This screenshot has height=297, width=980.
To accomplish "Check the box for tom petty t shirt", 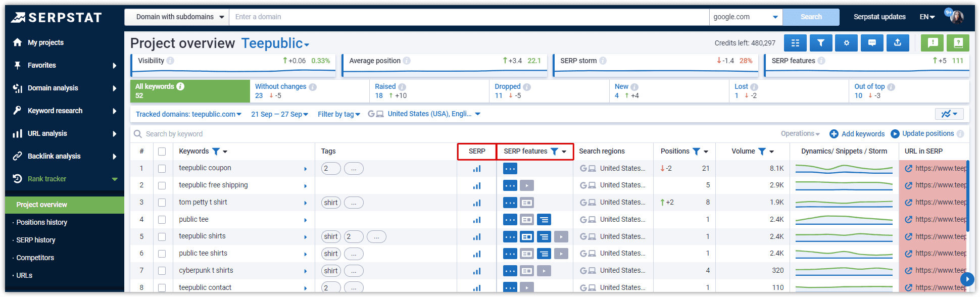I will pyautogui.click(x=162, y=203).
